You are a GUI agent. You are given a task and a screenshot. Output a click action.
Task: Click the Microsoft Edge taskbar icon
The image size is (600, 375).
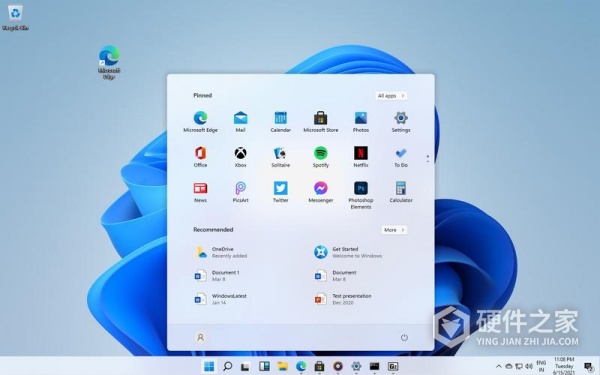301,366
